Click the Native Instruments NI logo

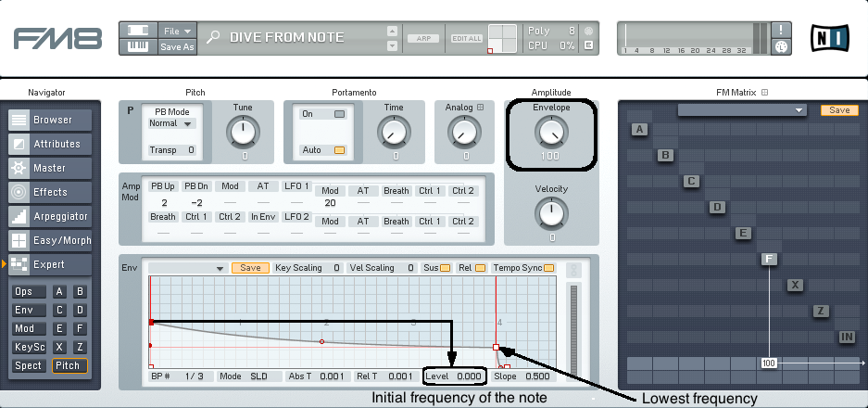829,38
